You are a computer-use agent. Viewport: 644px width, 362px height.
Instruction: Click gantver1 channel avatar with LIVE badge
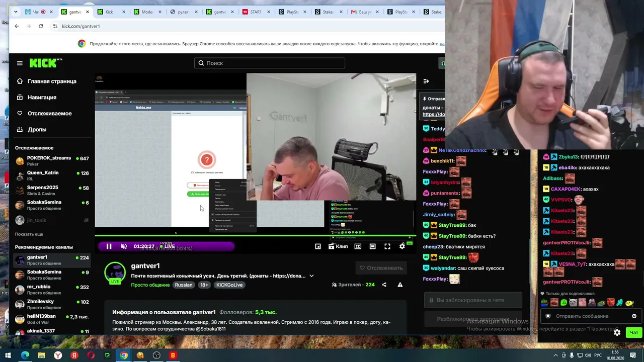click(115, 273)
